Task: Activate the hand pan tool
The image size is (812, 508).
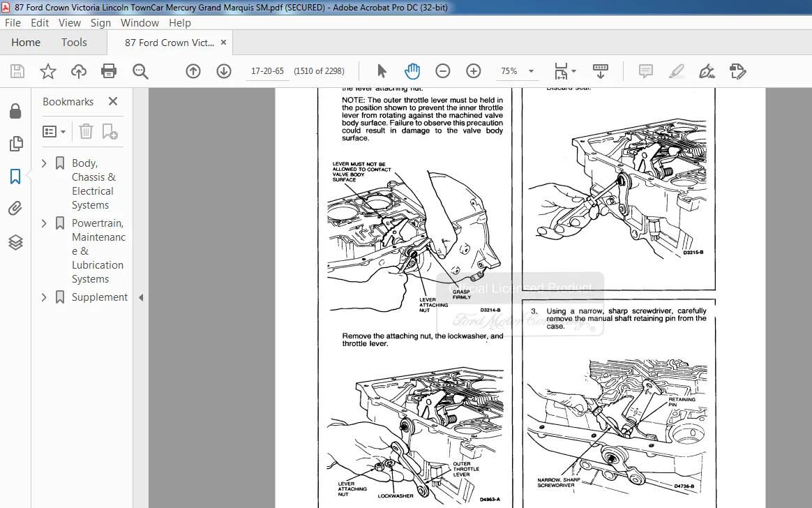Action: 412,71
